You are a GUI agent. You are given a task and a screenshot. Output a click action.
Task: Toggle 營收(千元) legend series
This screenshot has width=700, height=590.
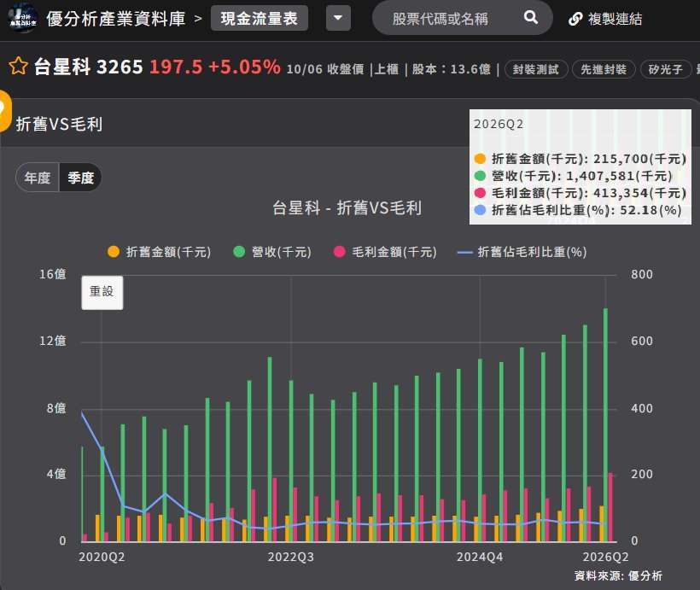click(x=272, y=252)
